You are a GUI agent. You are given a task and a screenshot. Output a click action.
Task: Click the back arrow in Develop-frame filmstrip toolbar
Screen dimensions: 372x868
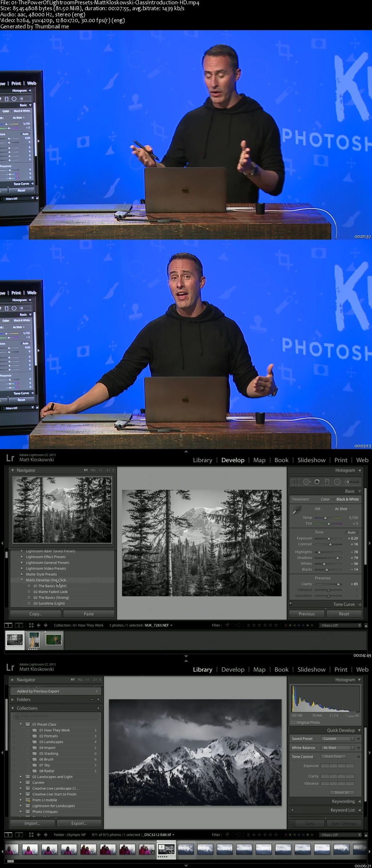[39, 625]
